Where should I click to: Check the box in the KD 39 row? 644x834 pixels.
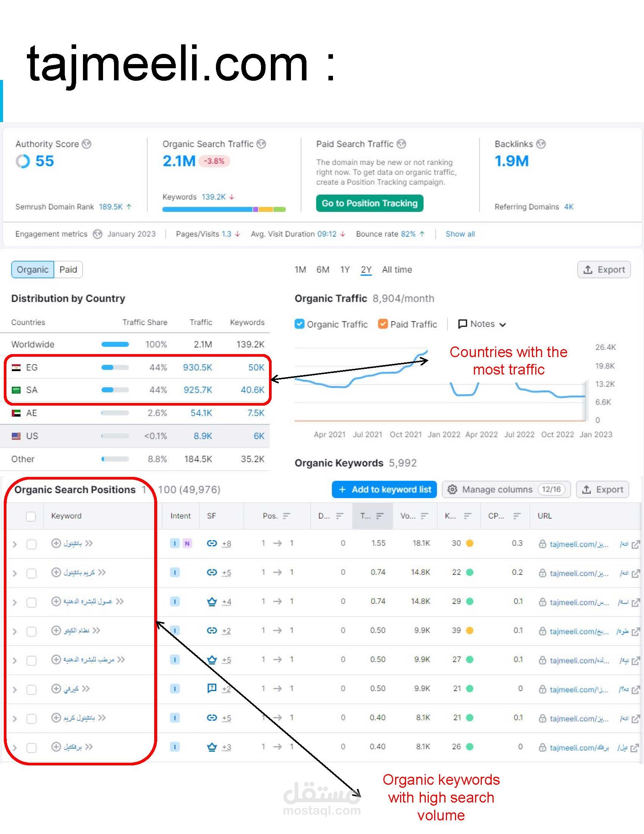click(31, 631)
